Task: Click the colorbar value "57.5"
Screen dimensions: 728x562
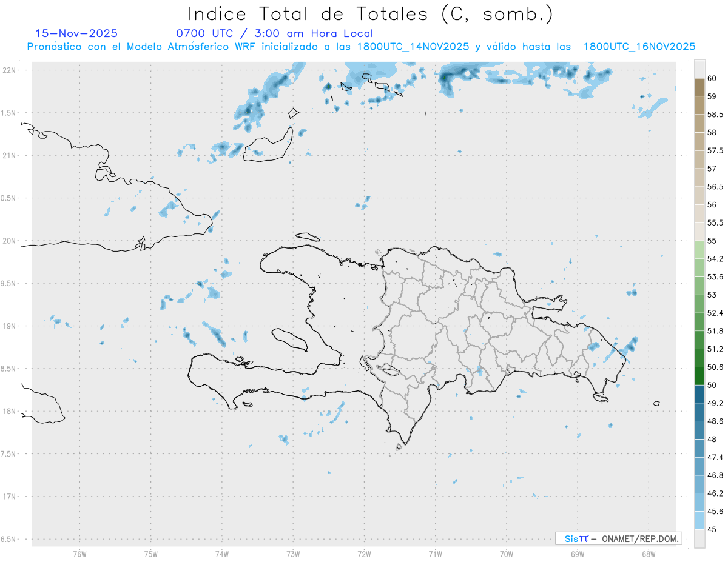Action: (716, 150)
